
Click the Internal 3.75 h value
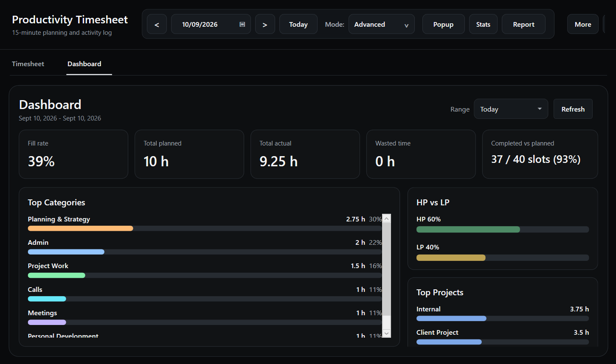click(x=579, y=309)
